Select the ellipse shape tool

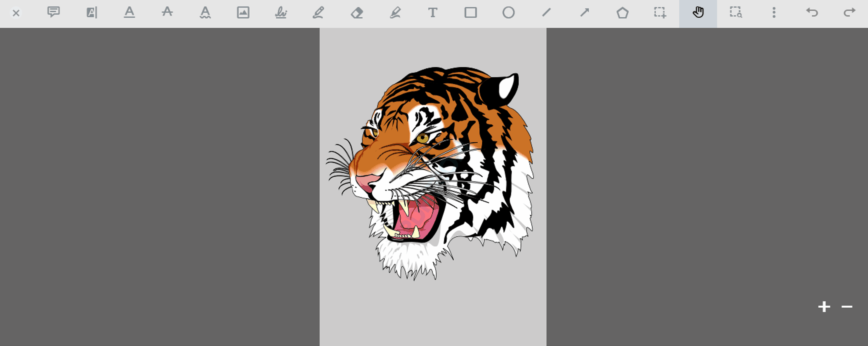click(508, 12)
